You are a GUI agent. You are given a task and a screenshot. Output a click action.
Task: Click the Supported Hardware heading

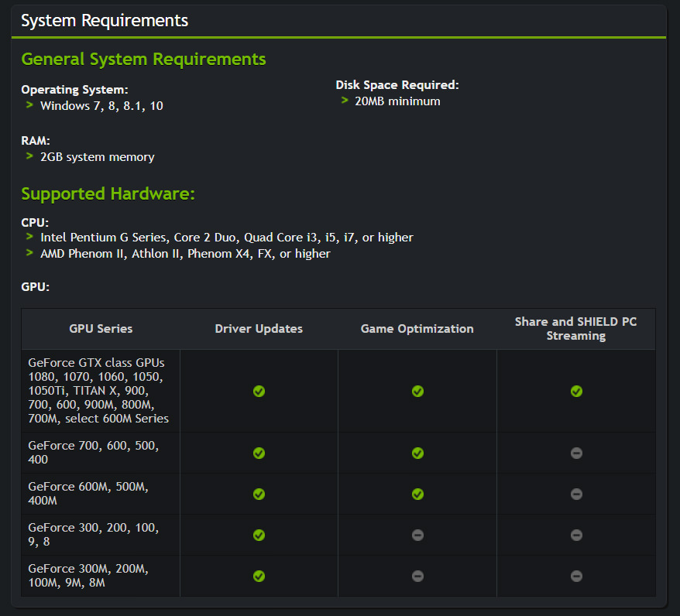pyautogui.click(x=108, y=193)
